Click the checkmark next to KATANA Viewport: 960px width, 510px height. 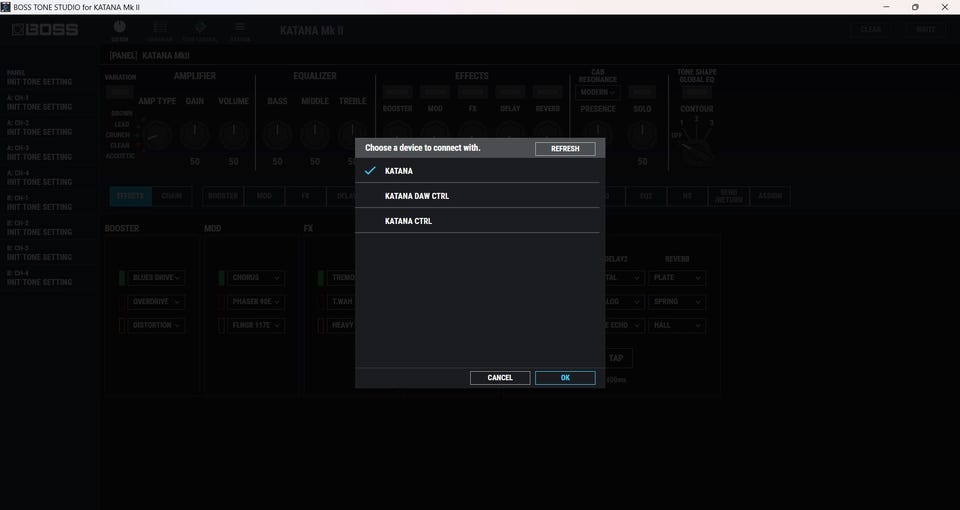[x=370, y=171]
